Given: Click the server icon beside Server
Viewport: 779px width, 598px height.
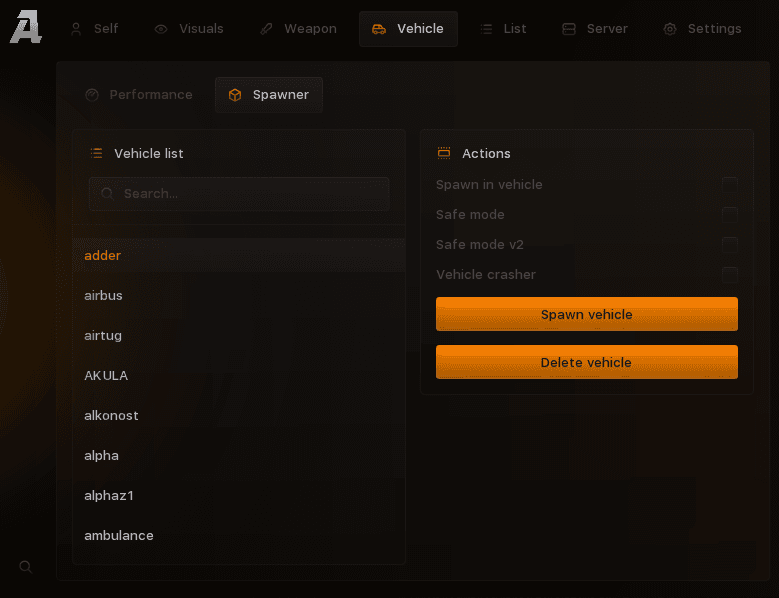Looking at the screenshot, I should [569, 29].
